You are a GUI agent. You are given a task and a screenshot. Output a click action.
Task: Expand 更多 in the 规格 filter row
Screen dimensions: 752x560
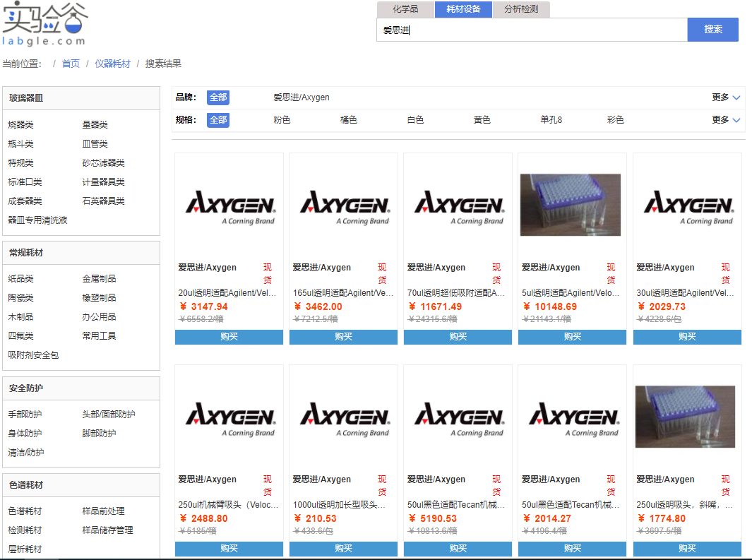(726, 120)
